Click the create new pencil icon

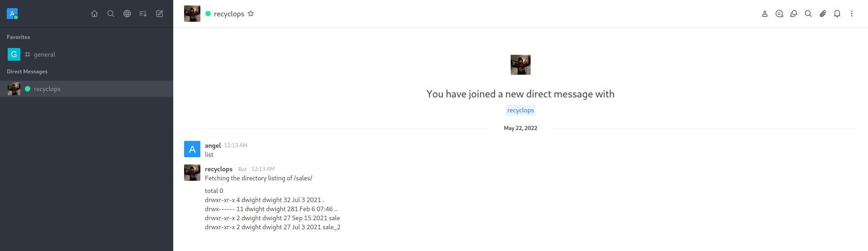click(160, 14)
